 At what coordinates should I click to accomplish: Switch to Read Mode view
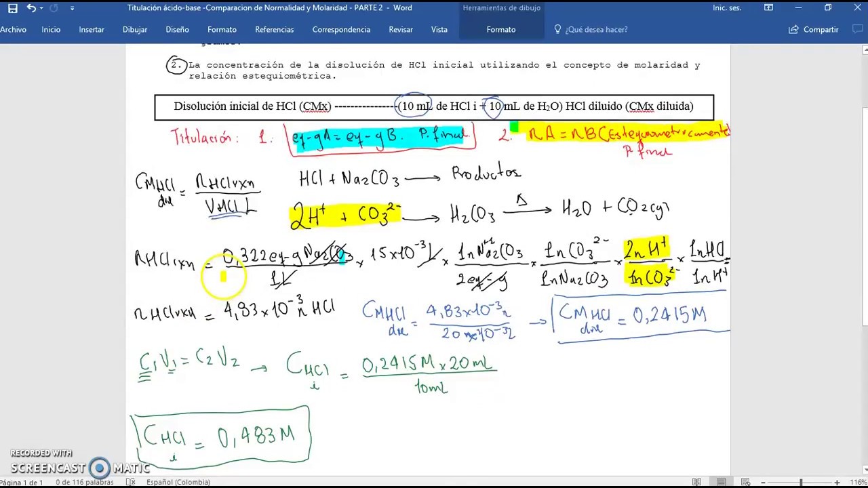[x=697, y=483]
